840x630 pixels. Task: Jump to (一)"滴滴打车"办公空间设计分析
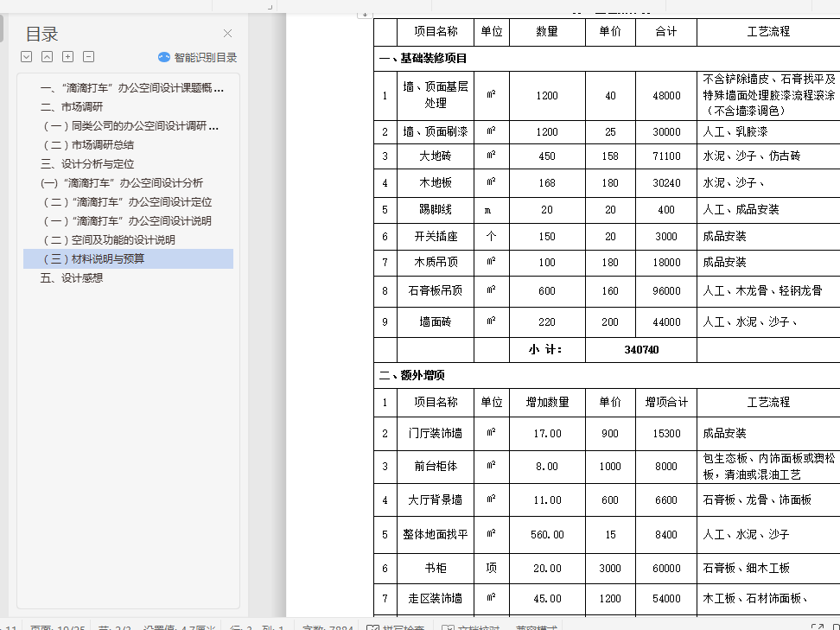122,182
